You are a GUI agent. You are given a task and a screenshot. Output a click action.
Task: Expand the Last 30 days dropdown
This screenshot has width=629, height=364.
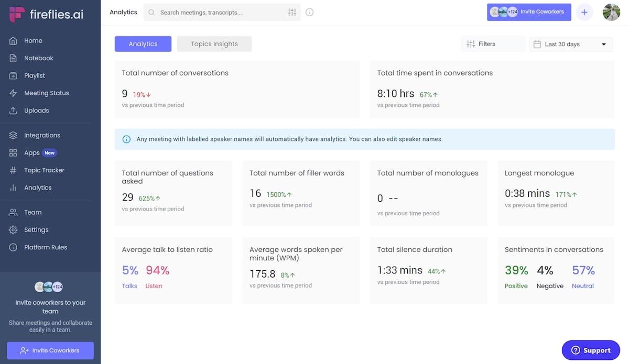coord(570,44)
